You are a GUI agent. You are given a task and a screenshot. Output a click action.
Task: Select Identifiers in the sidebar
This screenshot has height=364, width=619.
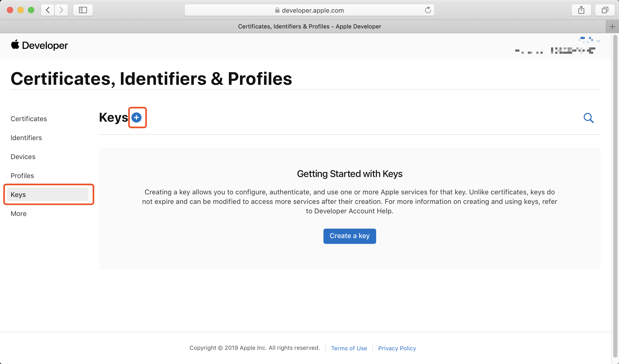(26, 138)
